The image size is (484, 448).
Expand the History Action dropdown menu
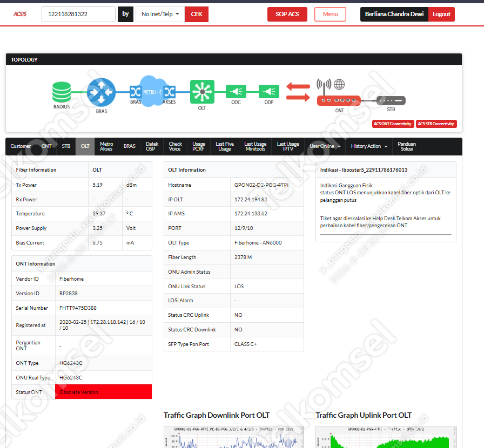(x=369, y=146)
